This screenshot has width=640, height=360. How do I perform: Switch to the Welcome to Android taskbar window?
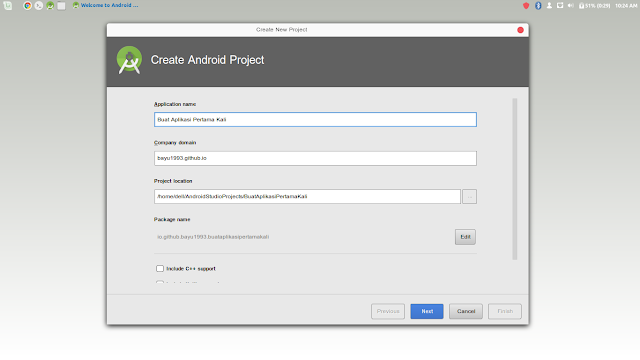(x=105, y=5)
